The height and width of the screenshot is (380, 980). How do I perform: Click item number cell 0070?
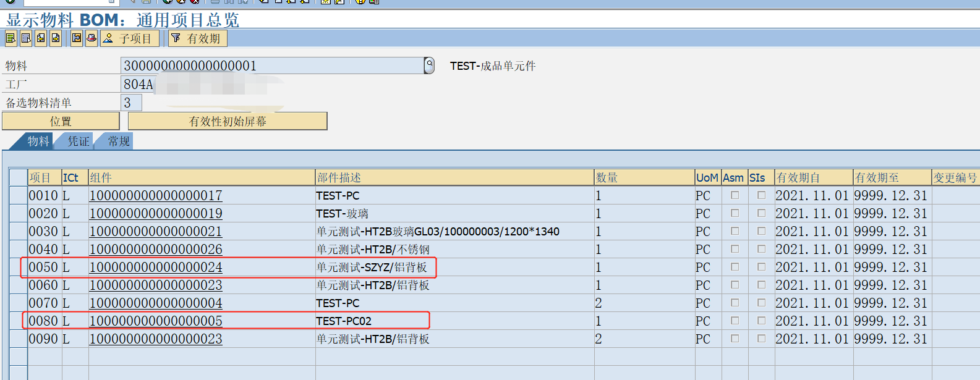pyautogui.click(x=43, y=303)
